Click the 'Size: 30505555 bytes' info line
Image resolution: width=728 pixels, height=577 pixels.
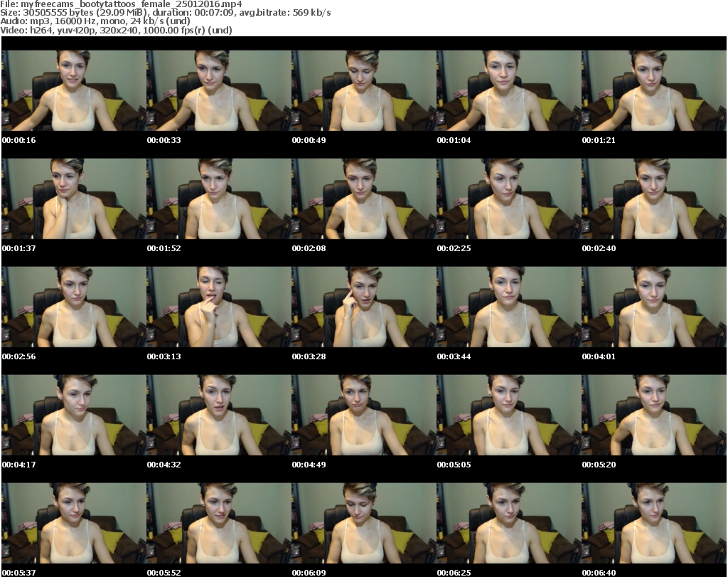165,13
